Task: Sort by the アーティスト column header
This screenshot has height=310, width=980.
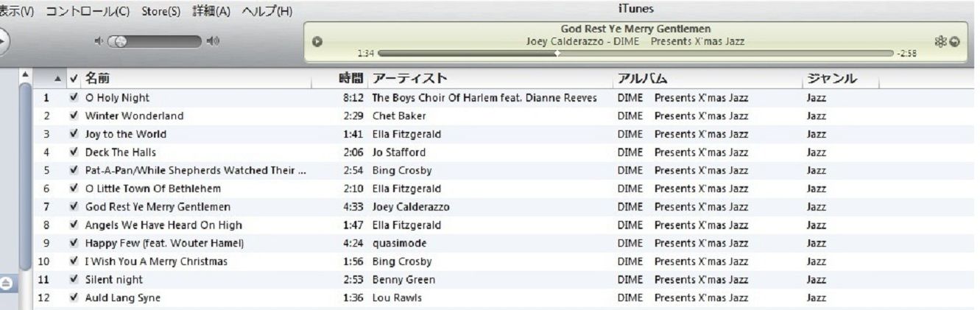Action: pos(409,79)
